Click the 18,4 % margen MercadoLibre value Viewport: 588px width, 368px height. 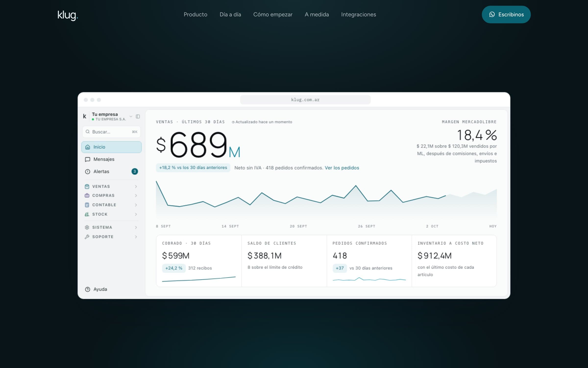pos(477,135)
